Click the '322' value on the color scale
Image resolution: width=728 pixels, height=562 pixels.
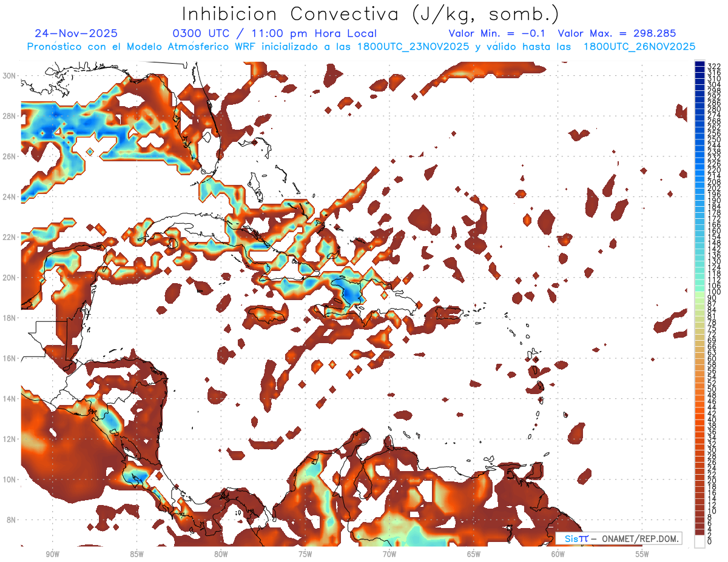coord(714,67)
